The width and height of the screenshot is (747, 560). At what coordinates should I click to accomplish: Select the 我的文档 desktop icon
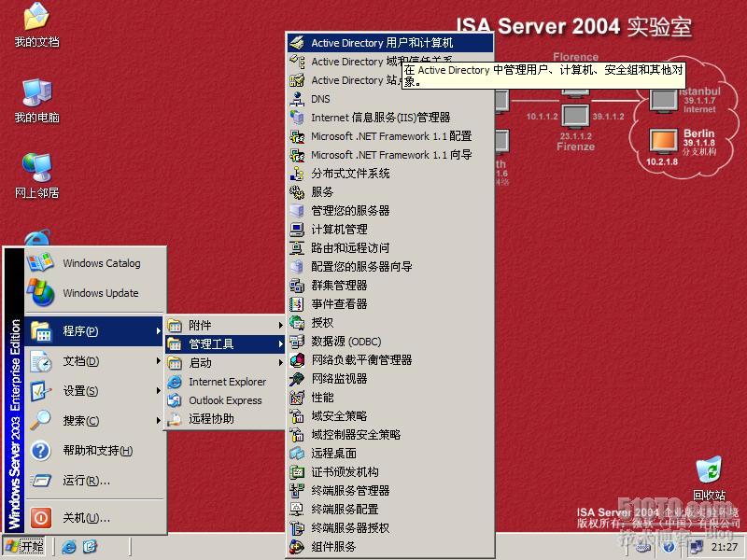coord(36,25)
